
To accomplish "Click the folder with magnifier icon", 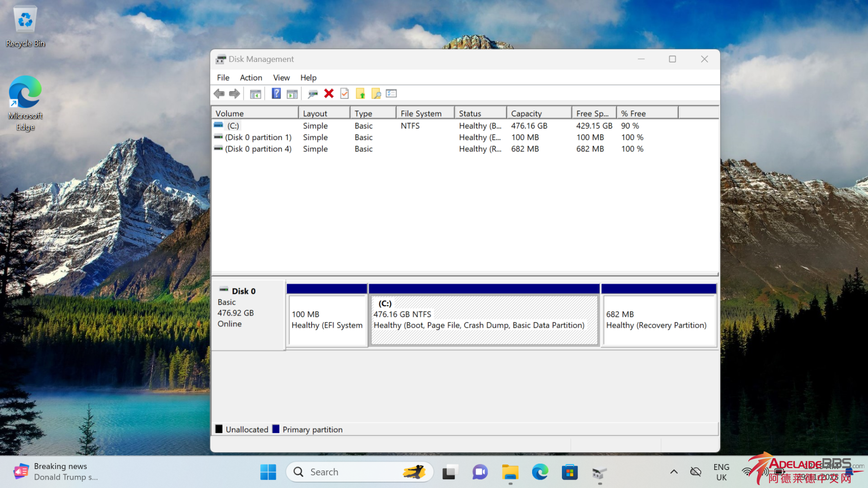I will click(376, 94).
